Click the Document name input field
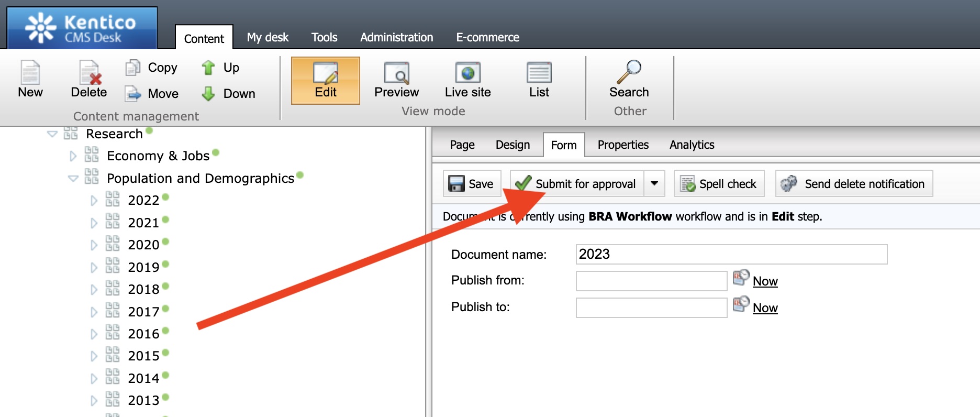The image size is (980, 417). pyautogui.click(x=731, y=255)
